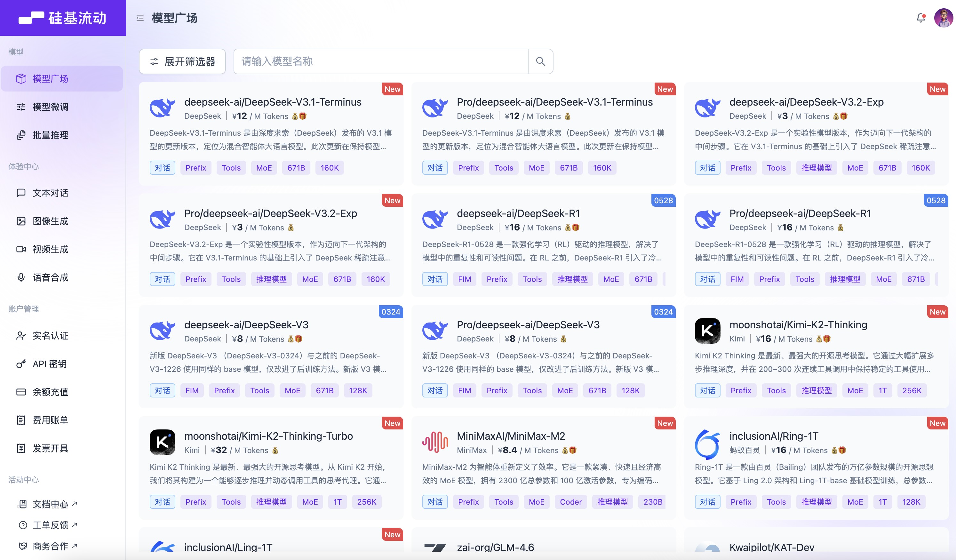The width and height of the screenshot is (956, 560).
Task: Focus the 请输入模型名称 search field
Action: [x=380, y=61]
